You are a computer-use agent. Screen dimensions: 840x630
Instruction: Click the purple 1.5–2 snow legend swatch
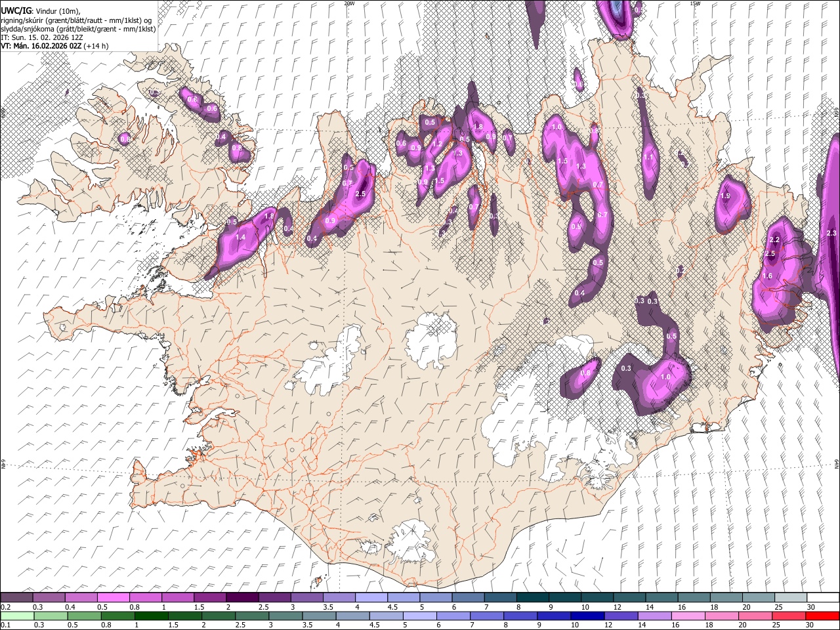tap(211, 597)
